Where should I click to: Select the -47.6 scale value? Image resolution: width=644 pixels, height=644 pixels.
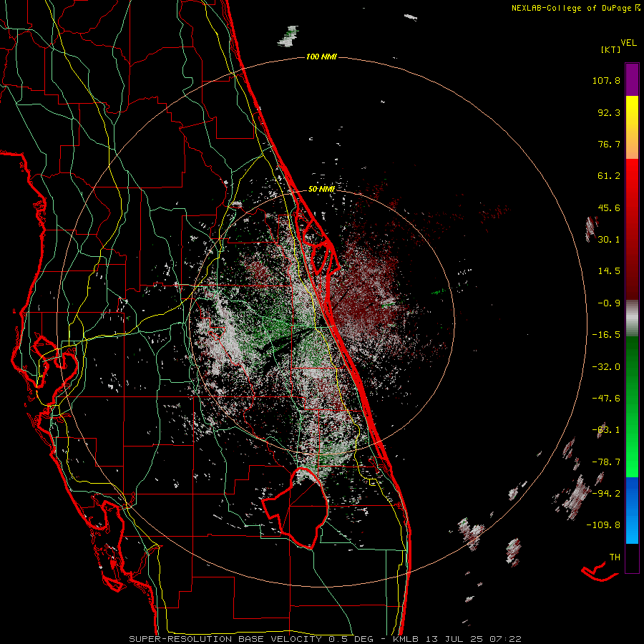coord(606,399)
